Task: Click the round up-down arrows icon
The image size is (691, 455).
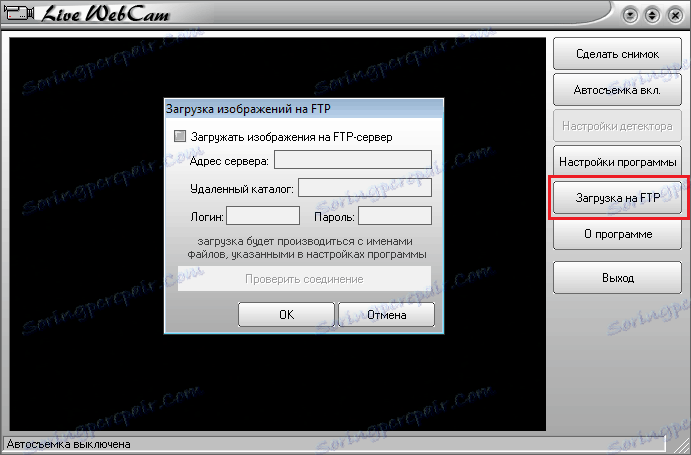Action: point(653,16)
